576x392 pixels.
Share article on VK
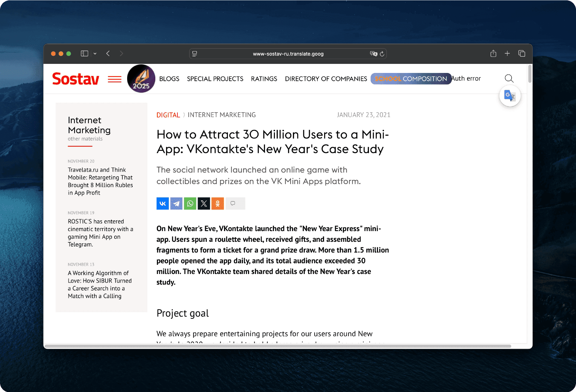point(163,204)
